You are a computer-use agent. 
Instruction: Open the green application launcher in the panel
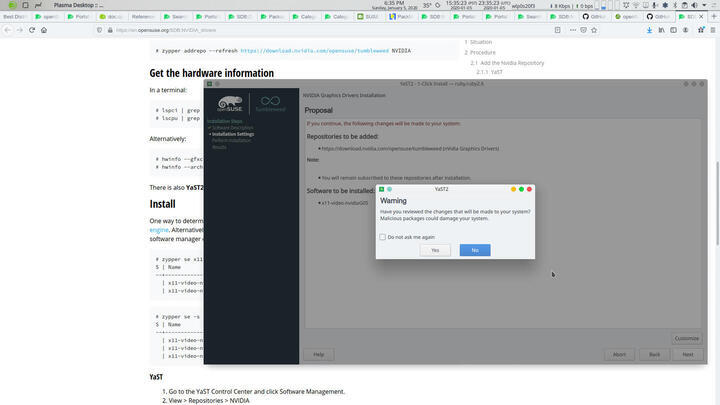point(12,5)
